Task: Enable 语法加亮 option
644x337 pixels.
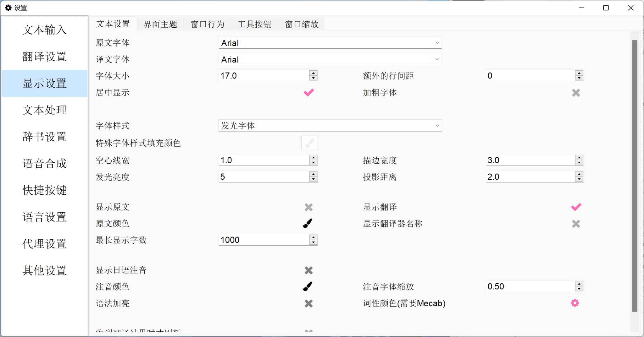Action: click(308, 303)
